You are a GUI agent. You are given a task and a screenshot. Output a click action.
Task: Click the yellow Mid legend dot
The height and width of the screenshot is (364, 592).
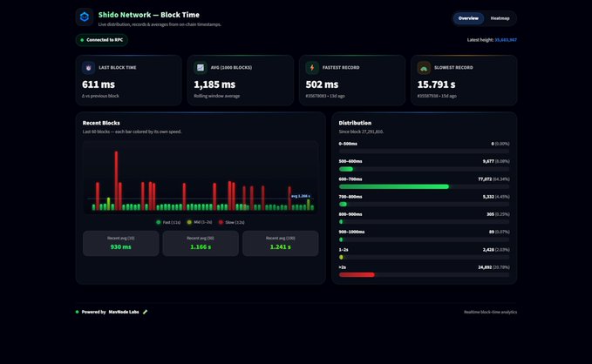(189, 222)
